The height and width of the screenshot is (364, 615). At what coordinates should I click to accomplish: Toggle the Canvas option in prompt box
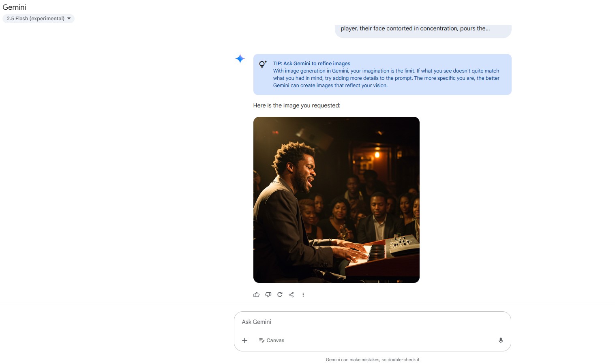coord(272,340)
